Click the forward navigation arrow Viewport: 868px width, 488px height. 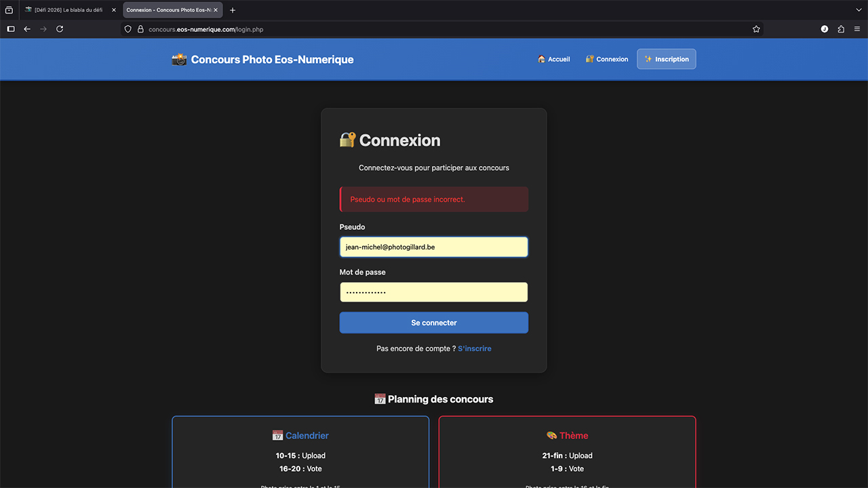click(x=43, y=29)
